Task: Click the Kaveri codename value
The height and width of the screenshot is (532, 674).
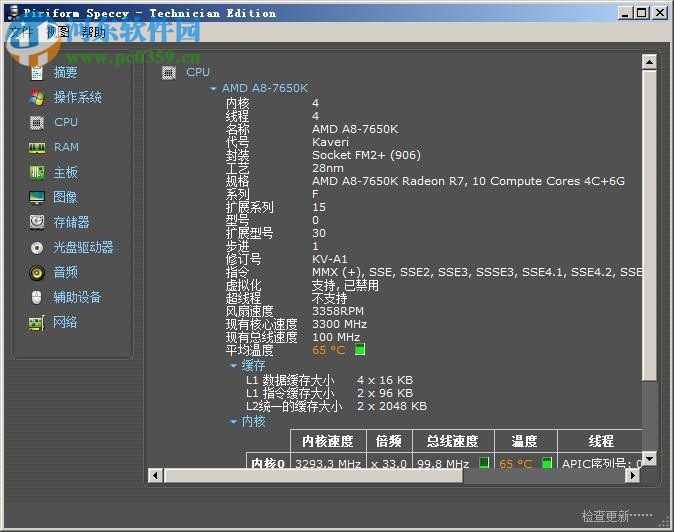Action: pos(331,142)
